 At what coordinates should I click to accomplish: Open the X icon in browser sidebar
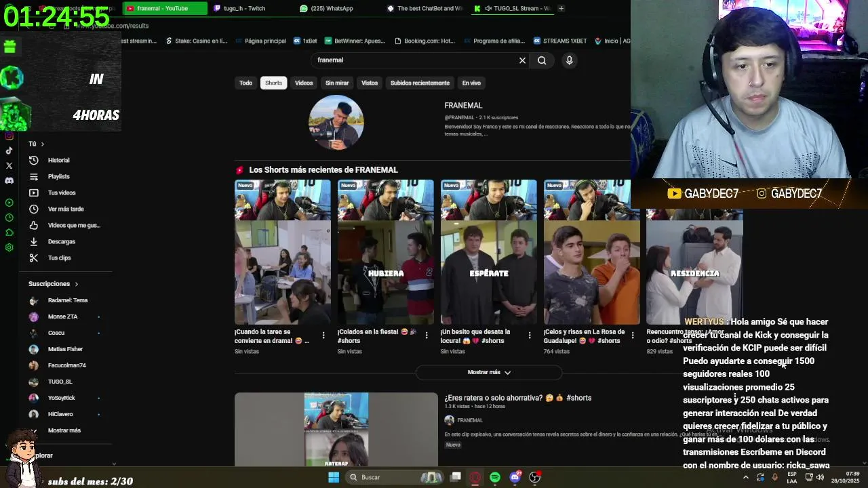(x=9, y=165)
